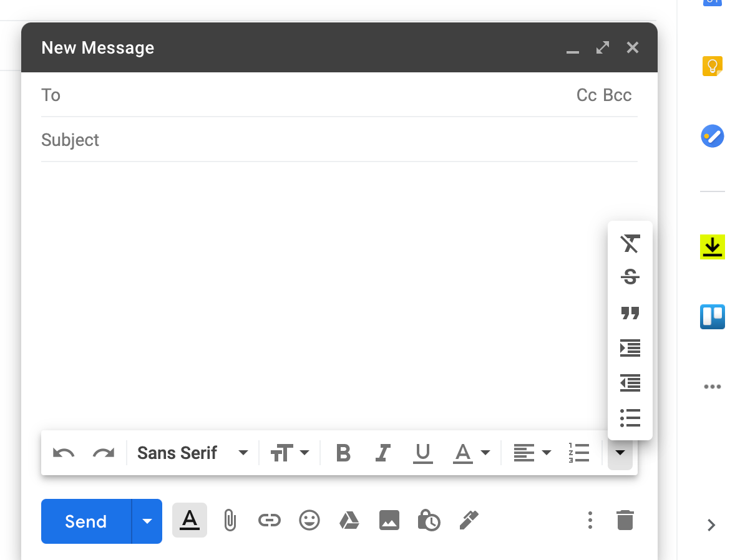Image resolution: width=745 pixels, height=560 pixels.
Task: Open the Google Keep sidebar panel
Action: pos(712,65)
